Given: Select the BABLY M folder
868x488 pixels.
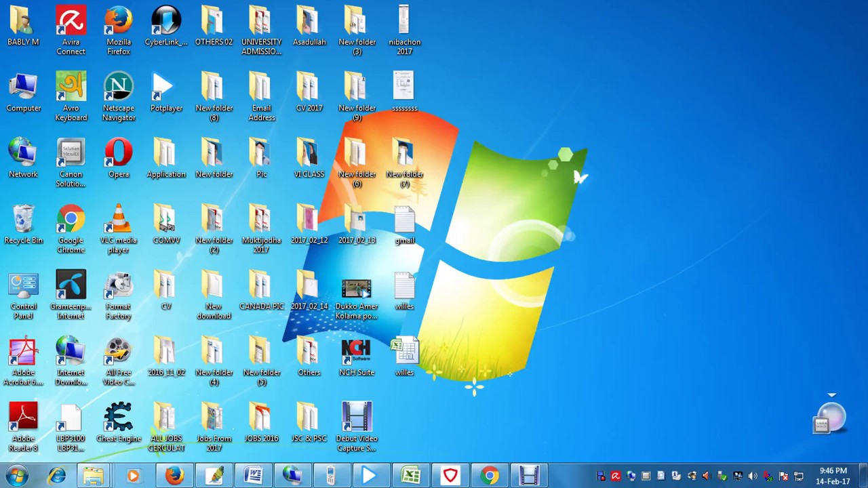Looking at the screenshot, I should [23, 27].
